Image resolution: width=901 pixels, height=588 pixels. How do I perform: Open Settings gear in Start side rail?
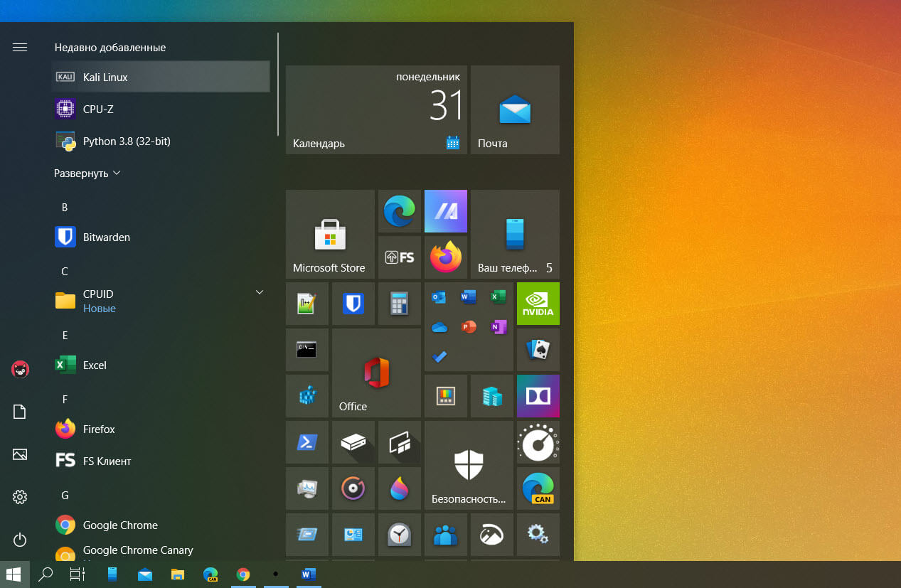pos(20,497)
